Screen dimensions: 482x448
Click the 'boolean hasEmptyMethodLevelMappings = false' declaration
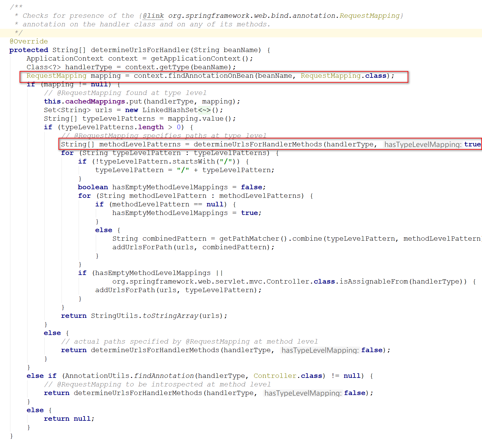(x=171, y=187)
